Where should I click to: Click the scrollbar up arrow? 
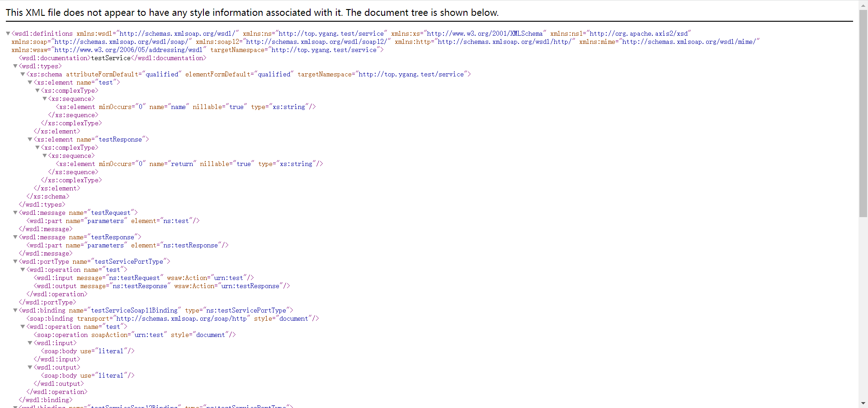tap(863, 5)
